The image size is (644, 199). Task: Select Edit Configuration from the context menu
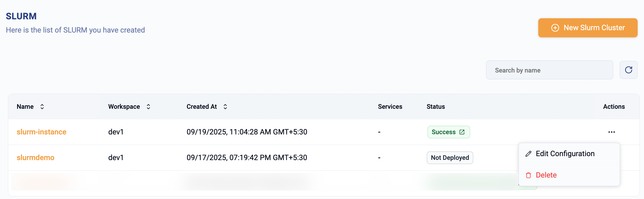pyautogui.click(x=565, y=154)
